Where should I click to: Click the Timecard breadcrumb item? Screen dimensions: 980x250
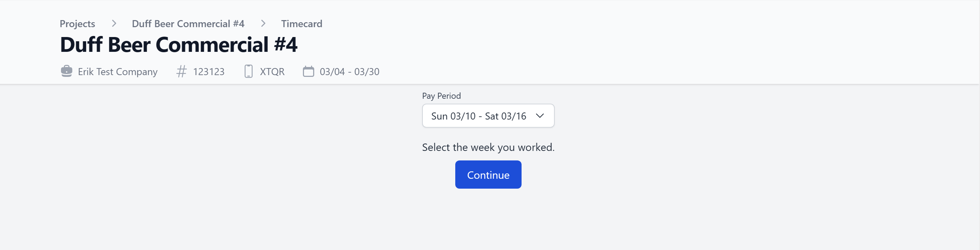(x=302, y=24)
